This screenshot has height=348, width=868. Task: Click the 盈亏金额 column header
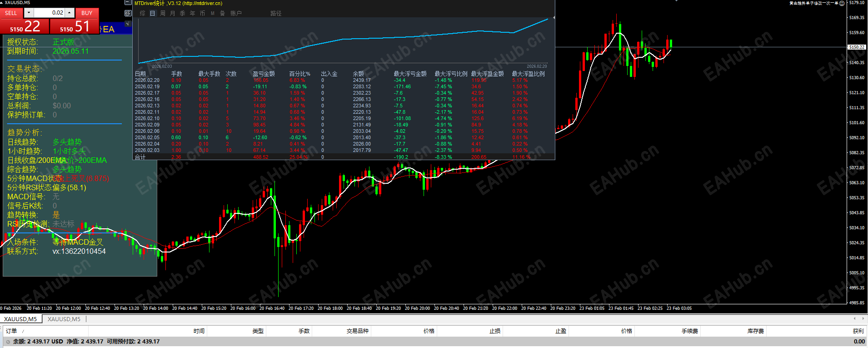(264, 74)
